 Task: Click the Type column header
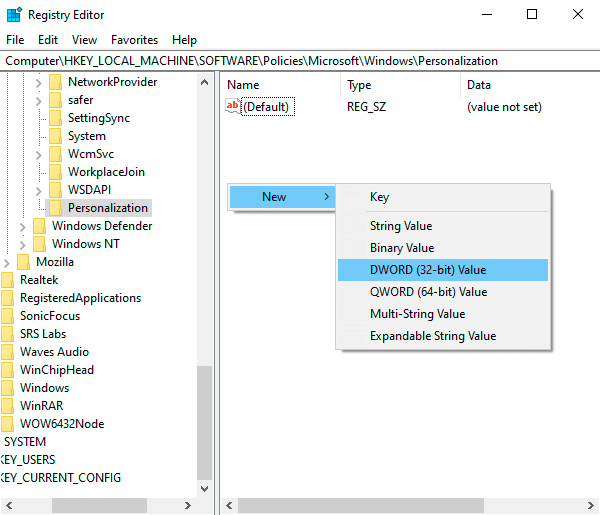pos(400,85)
